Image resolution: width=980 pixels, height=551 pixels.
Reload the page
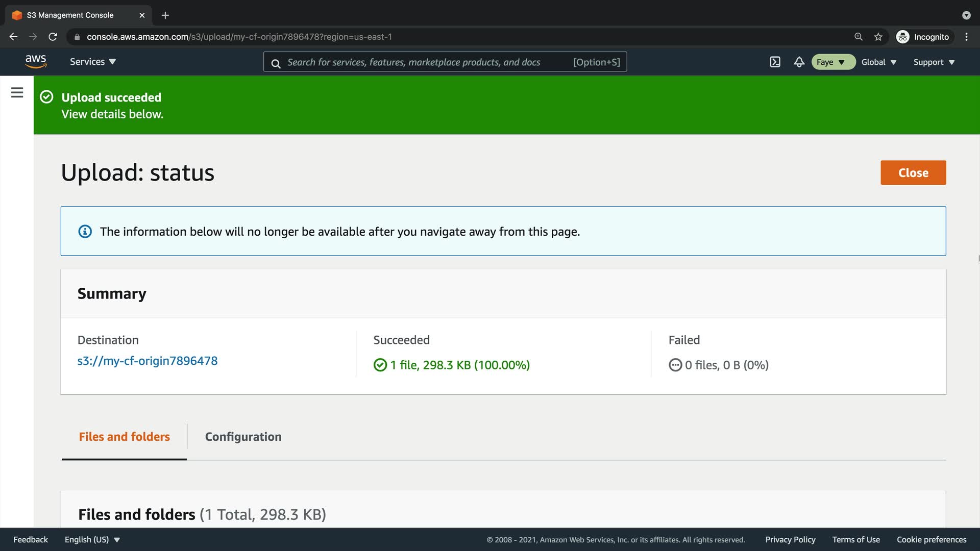click(x=53, y=37)
